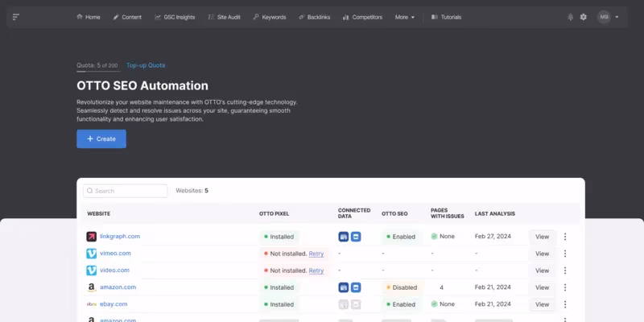Click the linkgraph.com site logo icon
Image resolution: width=644 pixels, height=322 pixels.
(91, 237)
